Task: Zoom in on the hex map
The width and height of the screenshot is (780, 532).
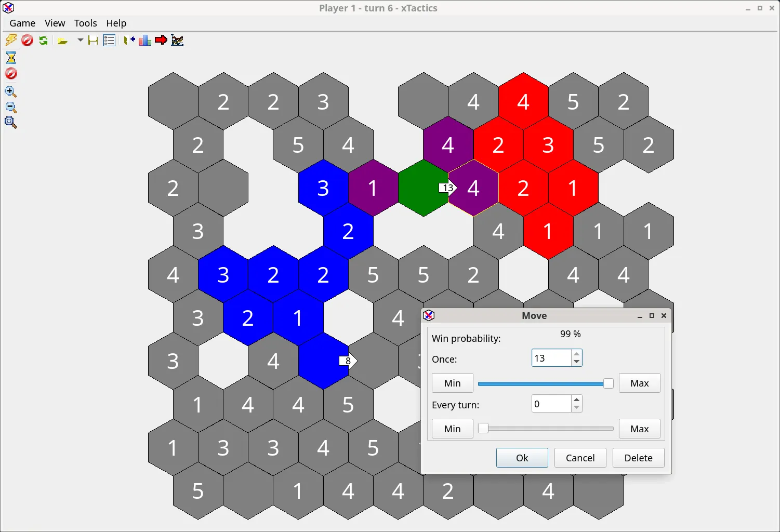Action: coord(11,92)
